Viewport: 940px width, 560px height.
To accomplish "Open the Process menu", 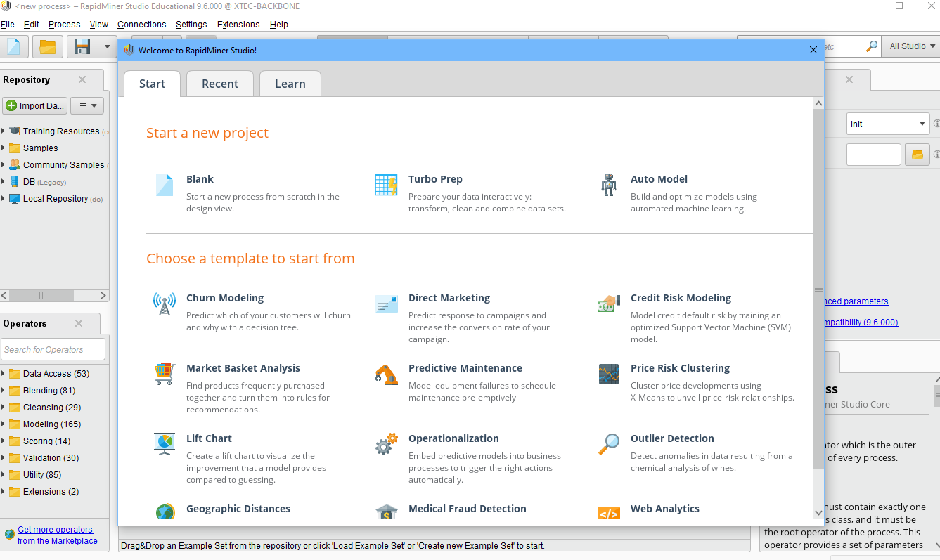I will click(x=65, y=24).
